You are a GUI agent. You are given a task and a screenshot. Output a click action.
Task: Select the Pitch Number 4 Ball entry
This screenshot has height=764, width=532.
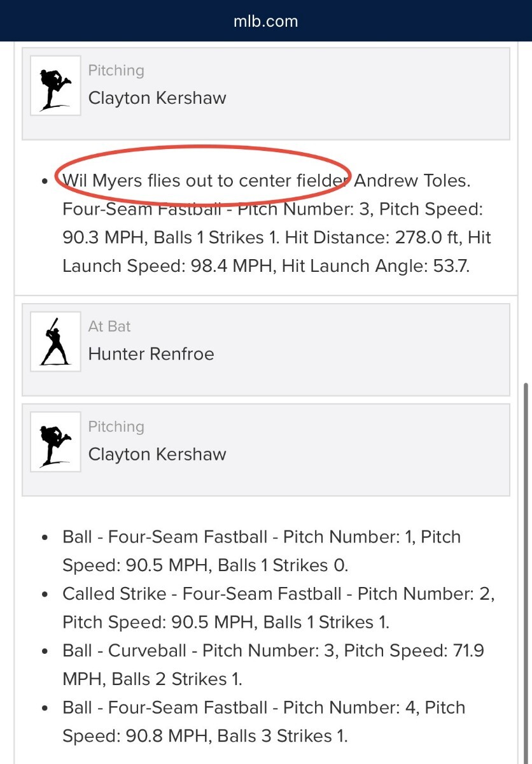pyautogui.click(x=263, y=721)
